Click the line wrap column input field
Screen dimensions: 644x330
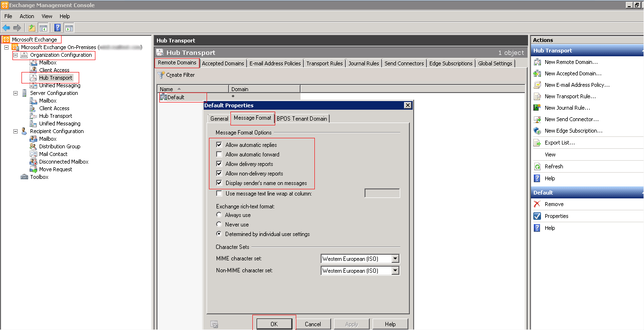382,193
